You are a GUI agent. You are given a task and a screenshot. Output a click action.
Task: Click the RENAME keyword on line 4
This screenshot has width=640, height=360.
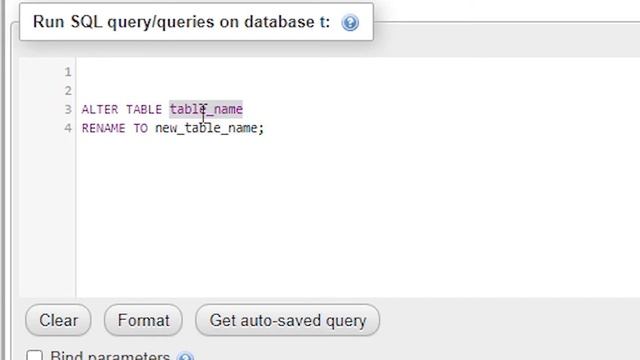point(103,128)
